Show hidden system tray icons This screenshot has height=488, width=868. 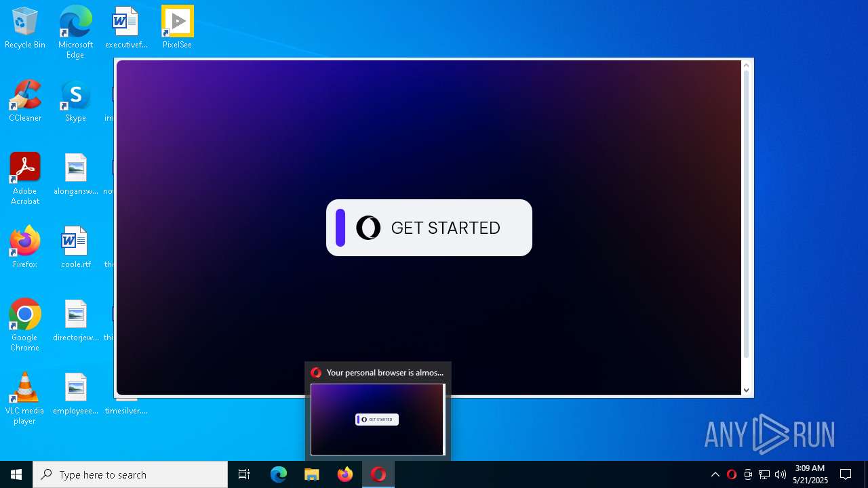point(715,474)
